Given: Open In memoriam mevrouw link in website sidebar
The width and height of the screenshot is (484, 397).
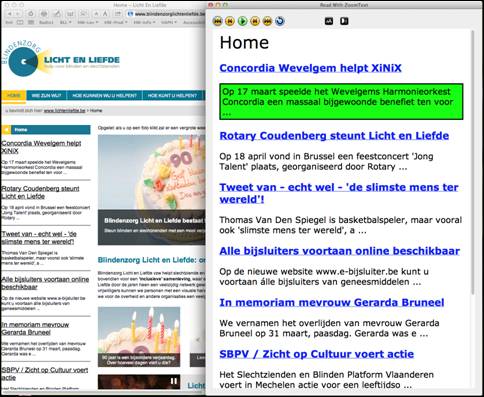Looking at the screenshot, I should (35, 328).
